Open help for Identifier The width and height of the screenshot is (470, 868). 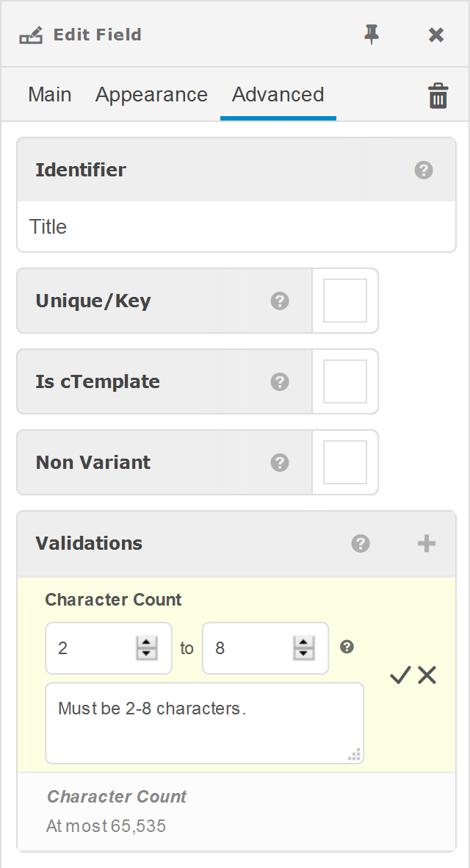pyautogui.click(x=424, y=171)
